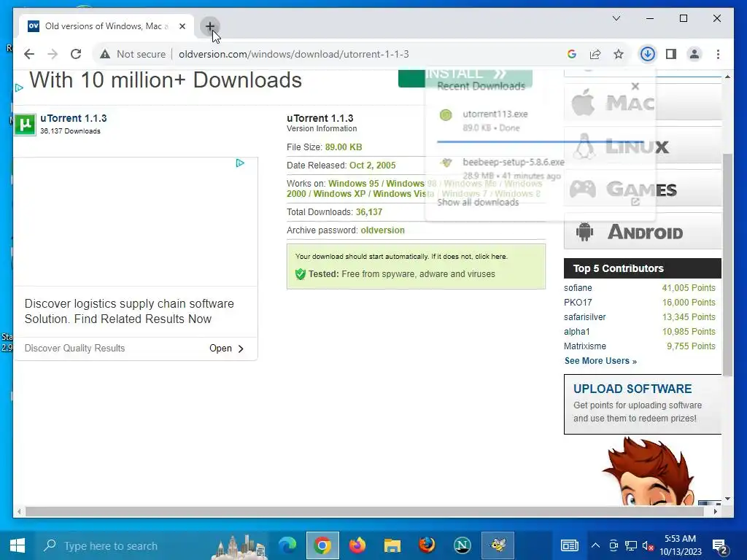Open the Linux category
The image size is (747, 560).
coord(643,145)
